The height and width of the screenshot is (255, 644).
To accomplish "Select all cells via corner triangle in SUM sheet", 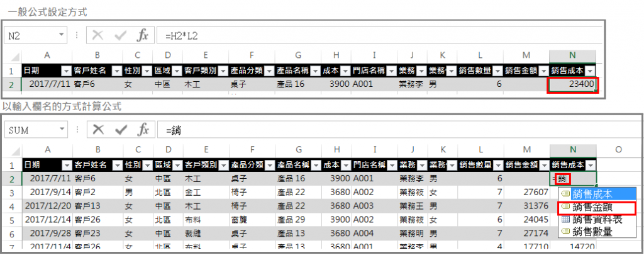I will pyautogui.click(x=14, y=151).
